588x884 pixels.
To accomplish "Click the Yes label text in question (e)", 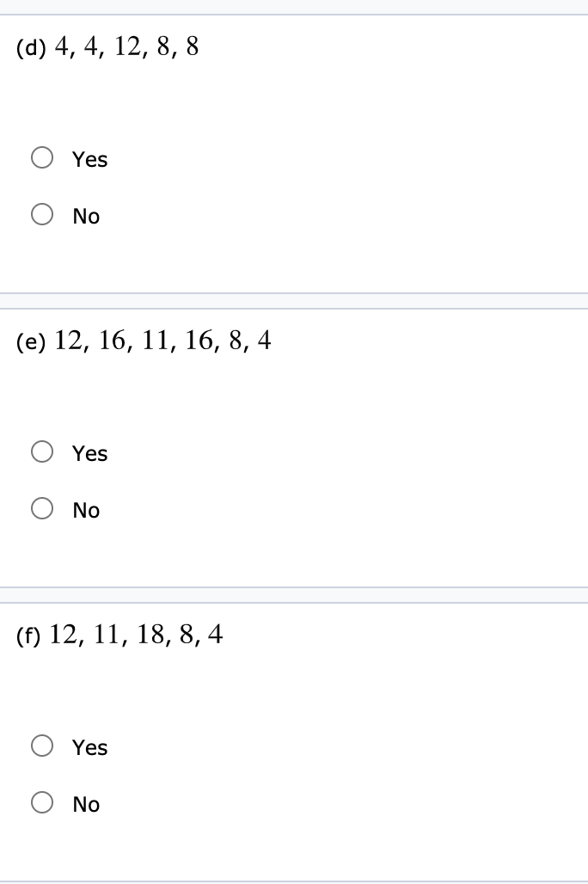I will click(89, 453).
